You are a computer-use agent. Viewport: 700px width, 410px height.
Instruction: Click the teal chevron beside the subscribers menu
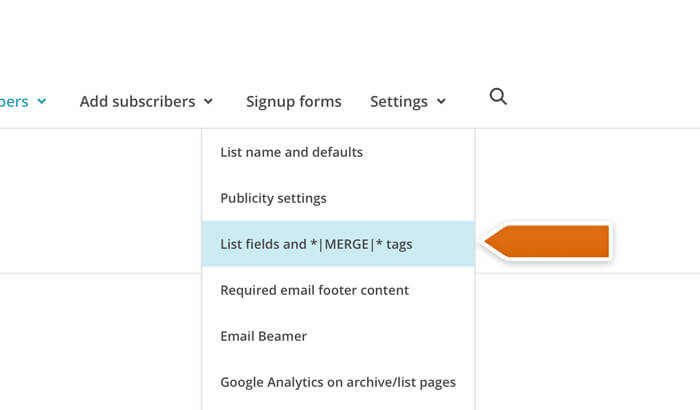click(41, 102)
